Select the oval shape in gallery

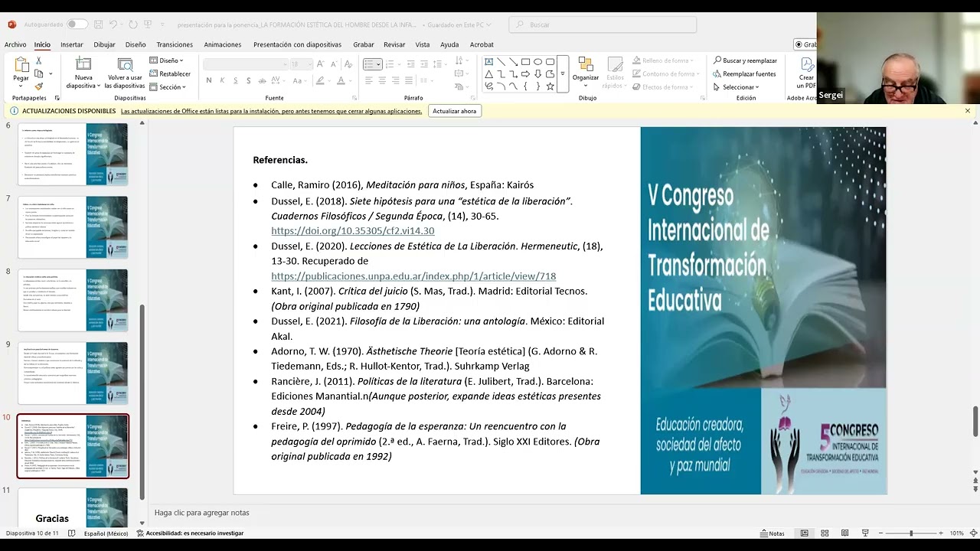pyautogui.click(x=537, y=62)
